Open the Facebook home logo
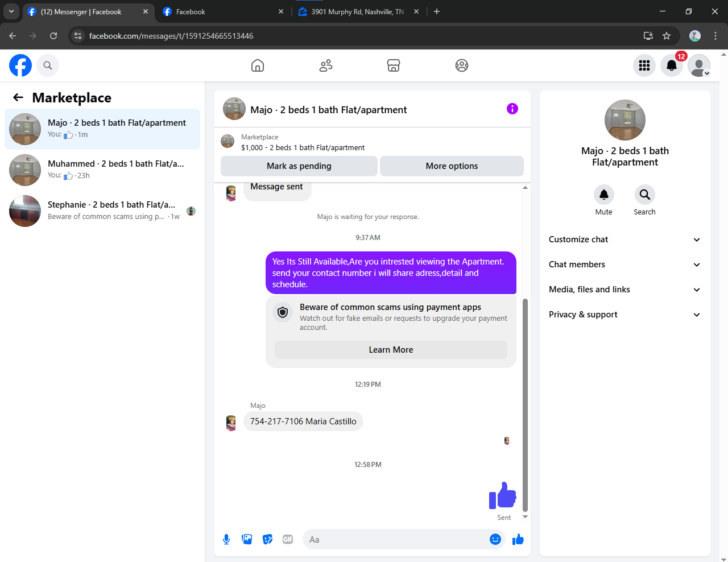728x562 pixels. point(20,65)
